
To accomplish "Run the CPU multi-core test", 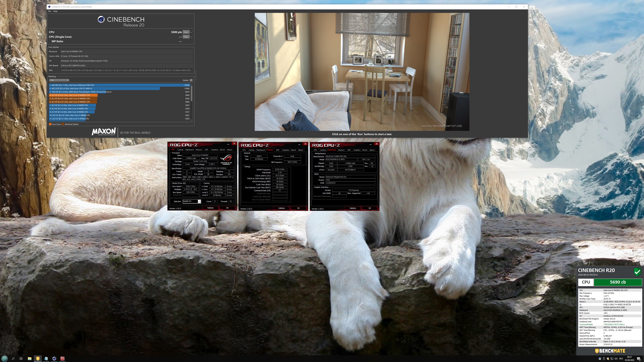I will (186, 32).
